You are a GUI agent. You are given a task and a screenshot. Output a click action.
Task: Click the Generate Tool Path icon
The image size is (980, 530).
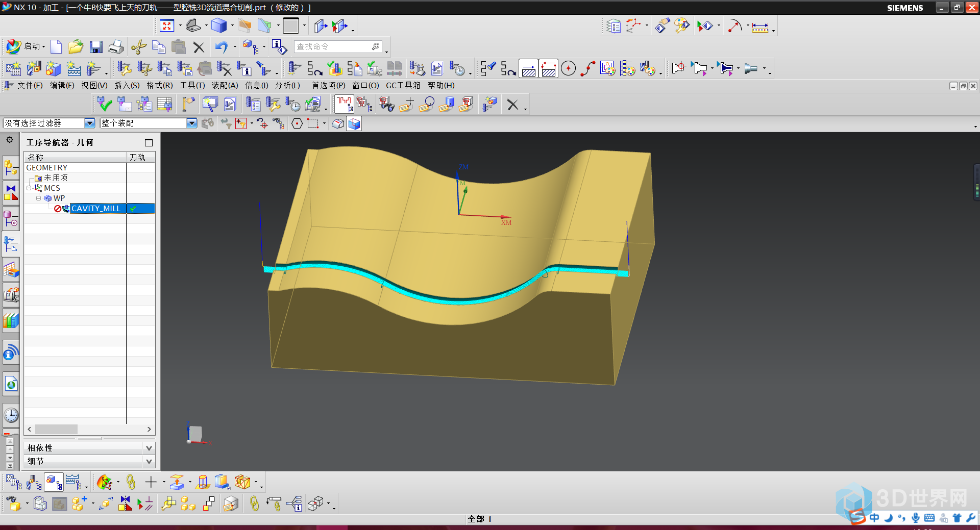pos(295,68)
